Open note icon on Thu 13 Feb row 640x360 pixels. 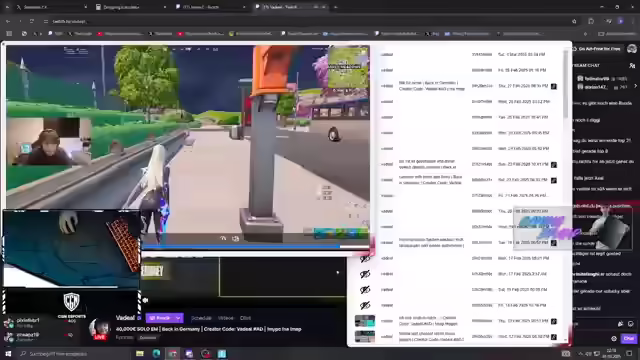pyautogui.click(x=553, y=321)
